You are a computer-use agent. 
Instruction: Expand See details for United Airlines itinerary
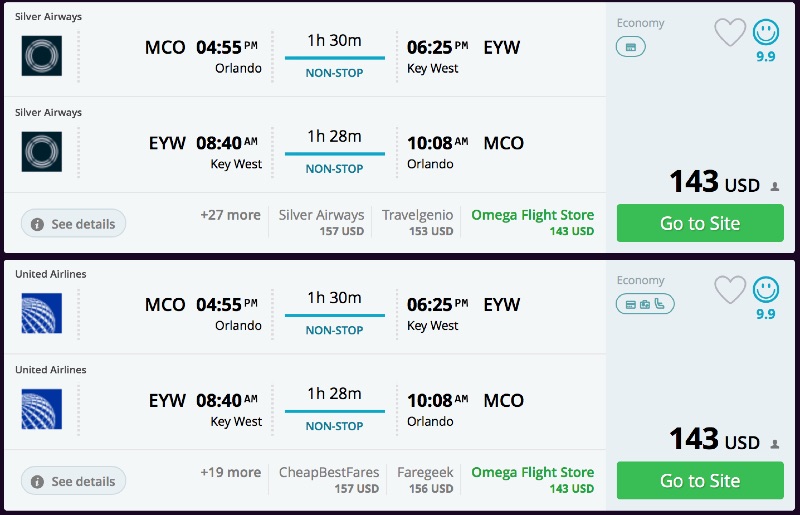[x=74, y=481]
